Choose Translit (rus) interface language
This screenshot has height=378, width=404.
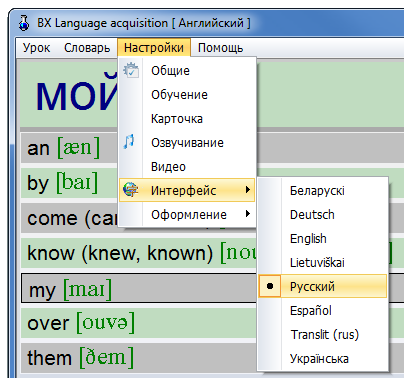tap(323, 335)
